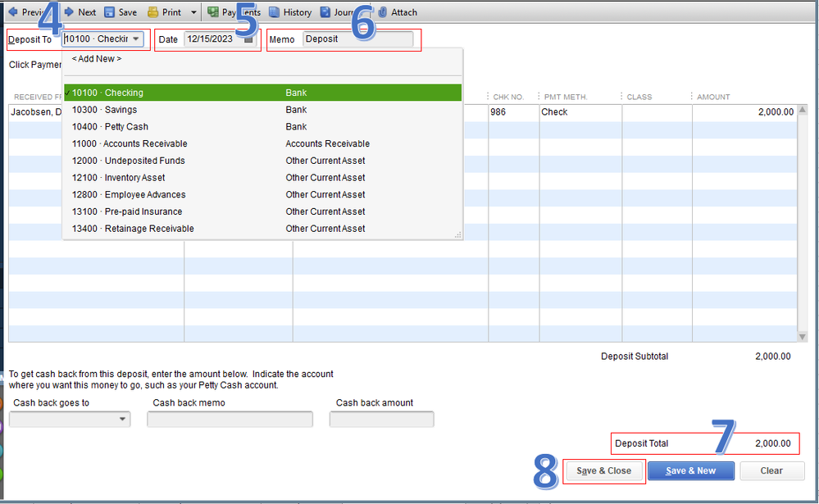Image resolution: width=819 pixels, height=504 pixels.
Task: Select 12100 Inventory Asset account
Action: 262,178
